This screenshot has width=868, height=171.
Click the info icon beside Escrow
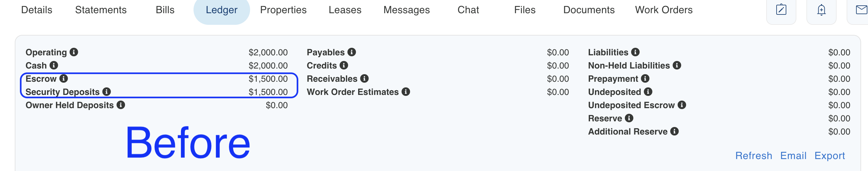(64, 78)
